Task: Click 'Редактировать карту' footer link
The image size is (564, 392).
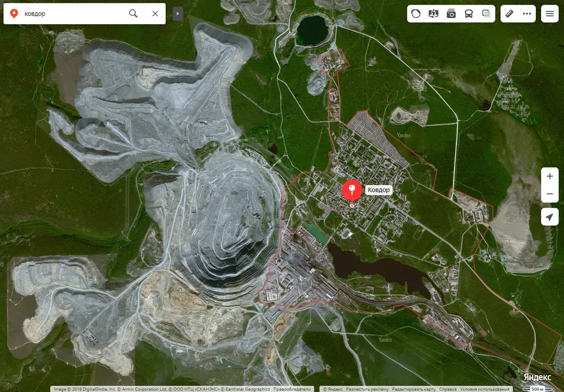Action: click(x=413, y=389)
